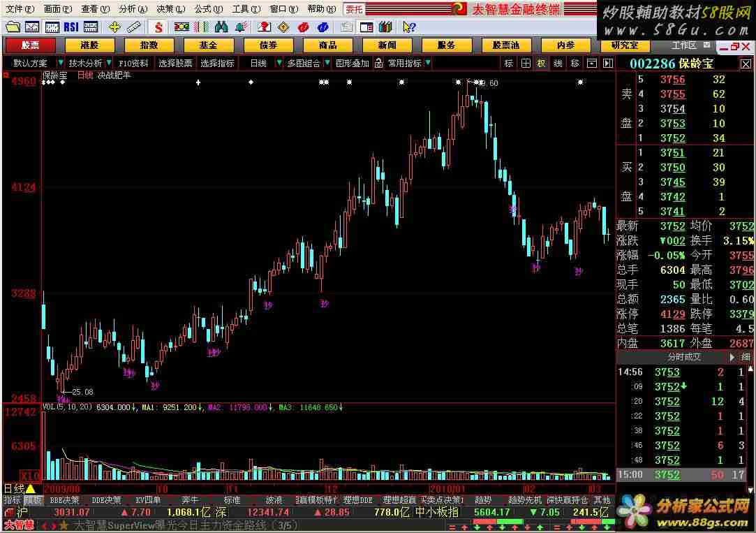Image resolution: width=756 pixels, height=533 pixels.
Task: Open the 文件(F) menu
Action: pyautogui.click(x=20, y=8)
